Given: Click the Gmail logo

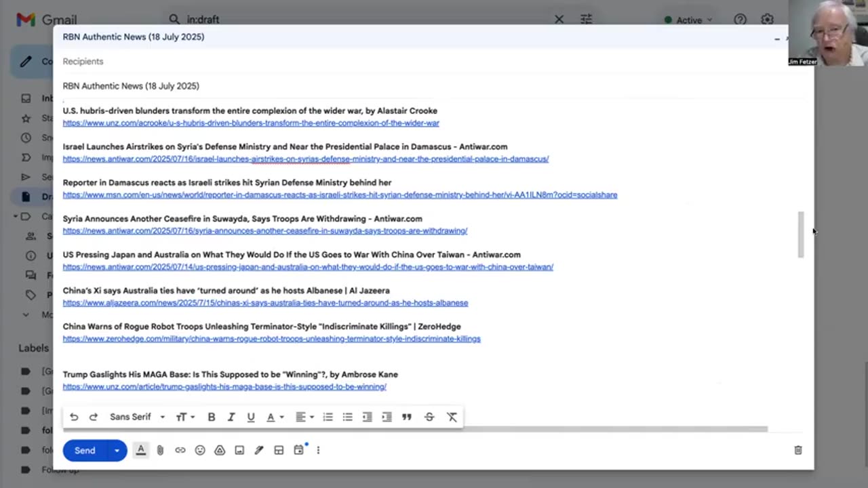Looking at the screenshot, I should pos(47,20).
